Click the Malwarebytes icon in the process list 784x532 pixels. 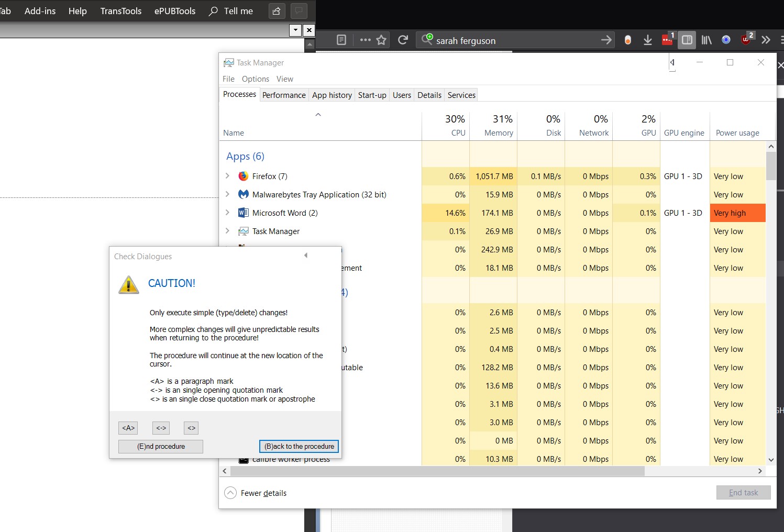click(243, 195)
